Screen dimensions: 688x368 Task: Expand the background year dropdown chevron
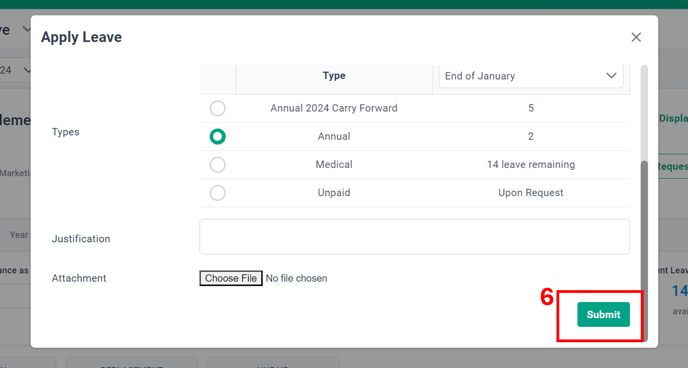click(x=27, y=70)
